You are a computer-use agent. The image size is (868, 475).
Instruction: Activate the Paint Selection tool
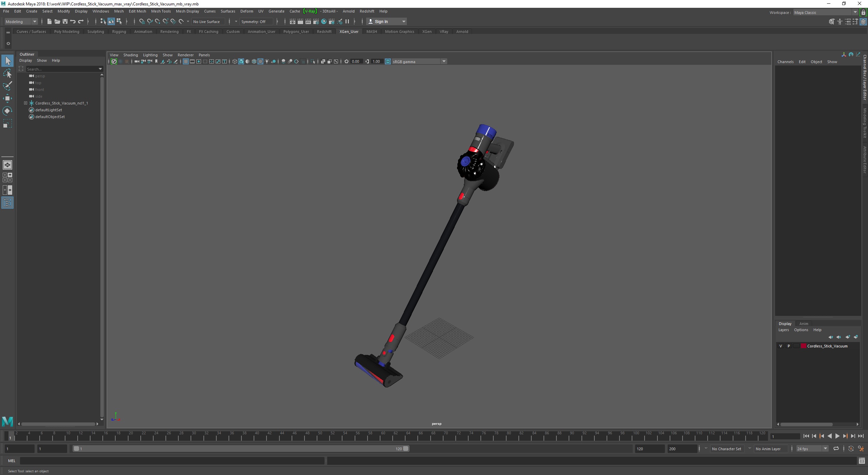7,85
